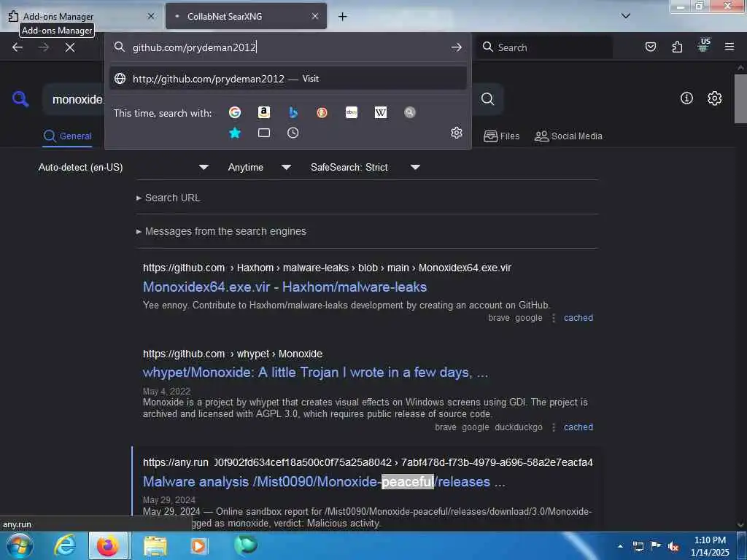
Task: Expand Messages from the search engines
Action: 221,231
